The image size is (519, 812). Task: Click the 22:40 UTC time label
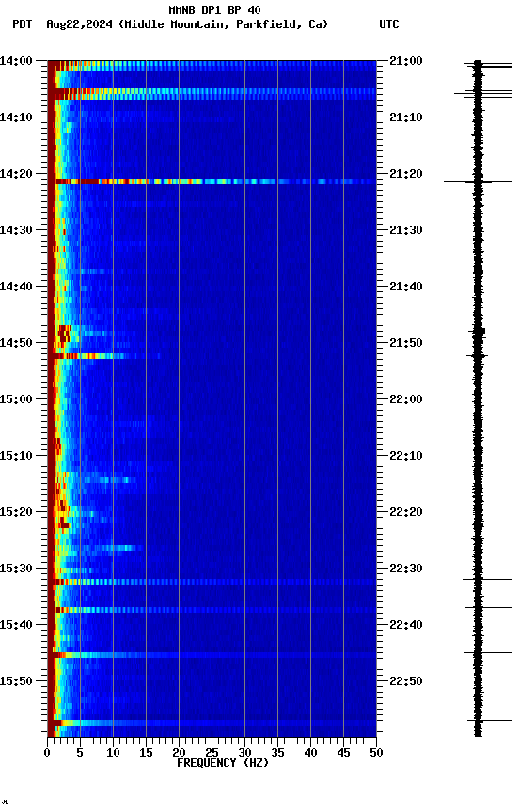(405, 625)
